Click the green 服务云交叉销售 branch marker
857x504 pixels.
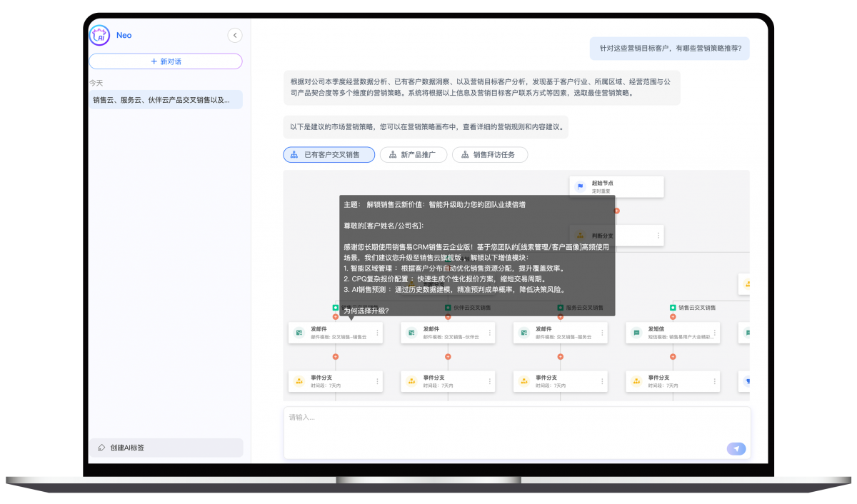[x=561, y=308]
